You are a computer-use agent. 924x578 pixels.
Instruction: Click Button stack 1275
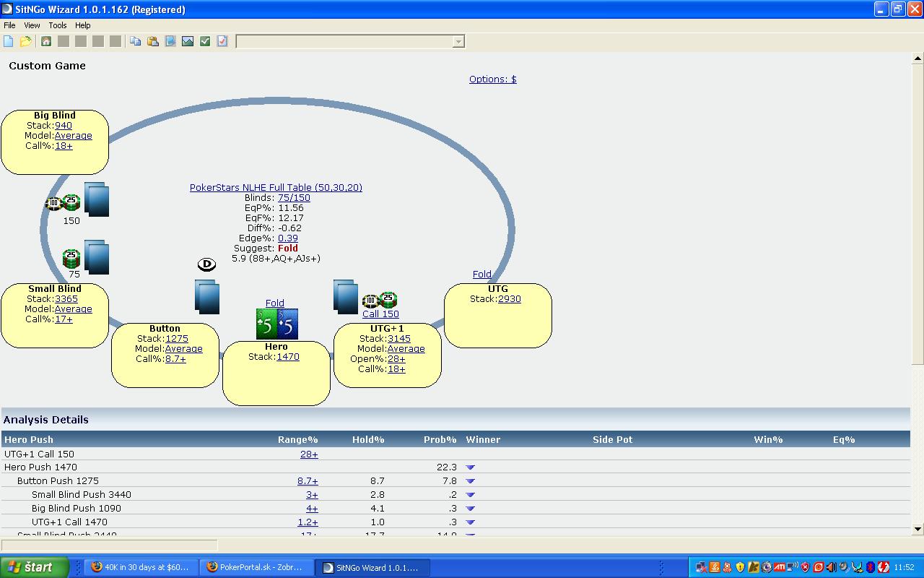(x=177, y=338)
